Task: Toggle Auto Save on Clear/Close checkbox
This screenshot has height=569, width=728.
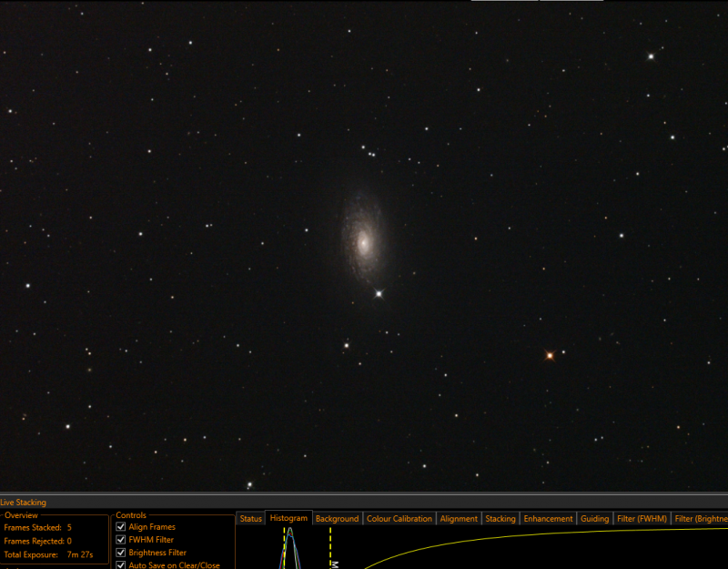Action: 121,564
